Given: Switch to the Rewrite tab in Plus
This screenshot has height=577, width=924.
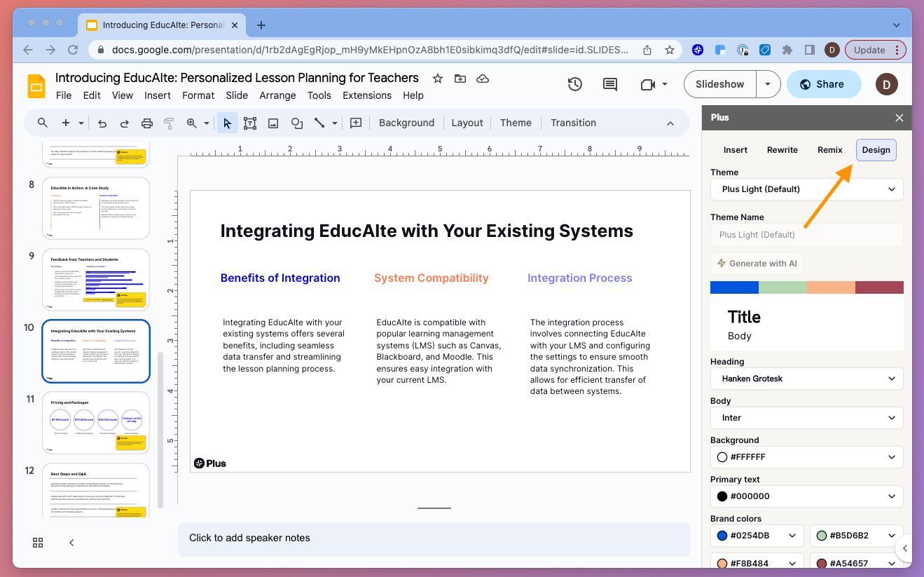Looking at the screenshot, I should [782, 150].
